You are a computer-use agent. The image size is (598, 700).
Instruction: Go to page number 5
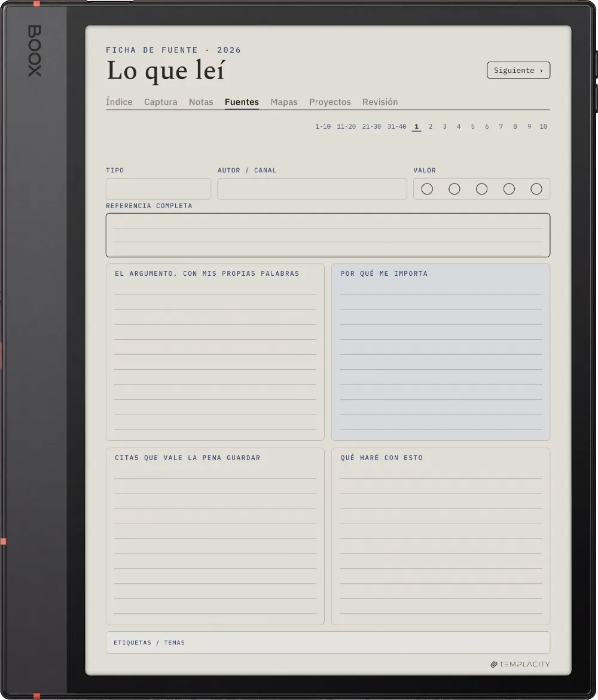pos(472,127)
